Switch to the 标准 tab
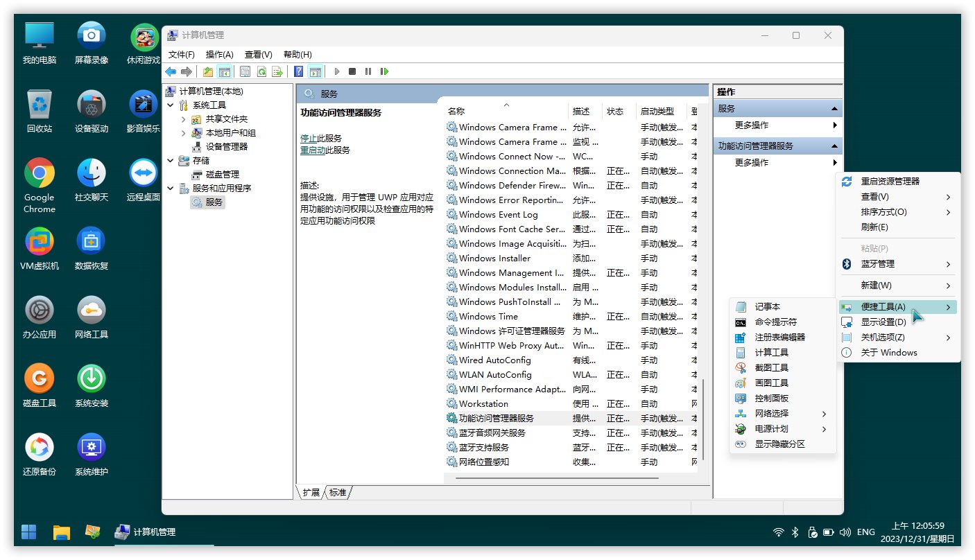Viewport: 975px width, 560px height. pyautogui.click(x=338, y=492)
